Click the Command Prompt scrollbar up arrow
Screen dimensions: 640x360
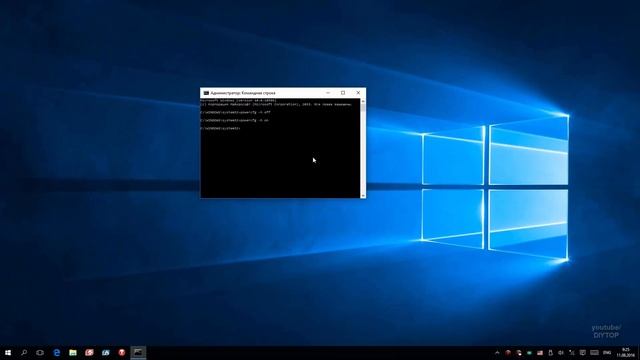click(363, 101)
